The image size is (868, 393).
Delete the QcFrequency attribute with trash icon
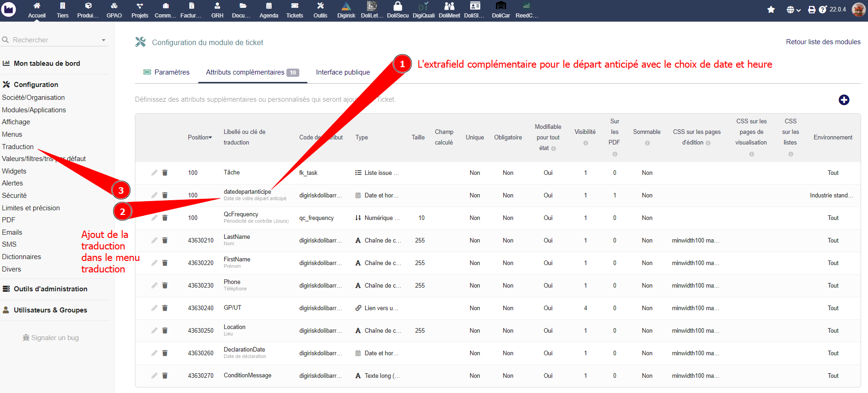165,218
